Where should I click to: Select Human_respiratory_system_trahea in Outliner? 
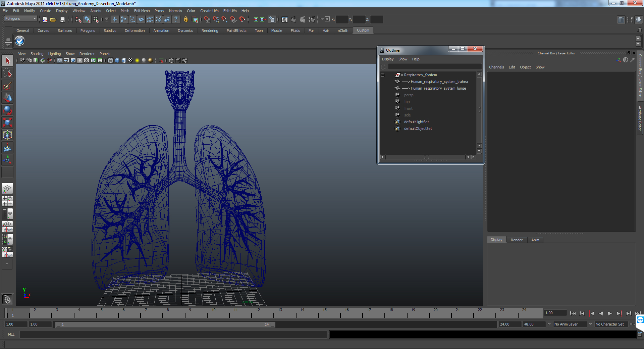(x=439, y=82)
